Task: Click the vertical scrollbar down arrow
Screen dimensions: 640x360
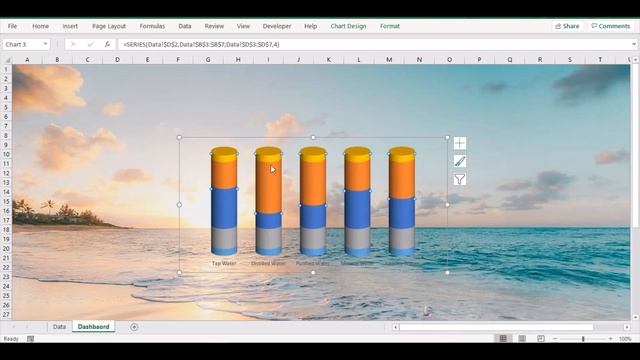Action: click(x=635, y=317)
